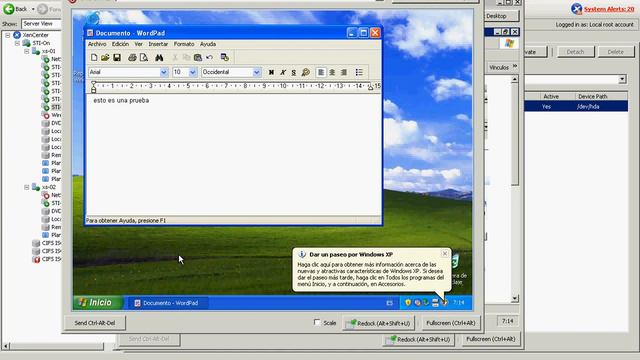Image resolution: width=640 pixels, height=360 pixels.
Task: Enable the Scale checkbox
Action: pyautogui.click(x=317, y=322)
